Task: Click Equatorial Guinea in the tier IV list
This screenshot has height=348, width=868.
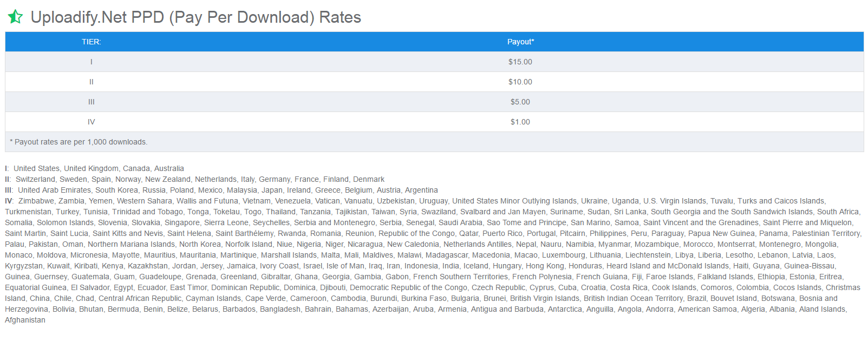Action: click(x=36, y=287)
